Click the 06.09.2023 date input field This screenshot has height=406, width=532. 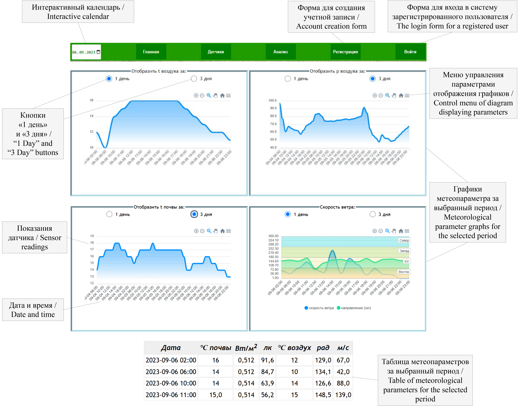pyautogui.click(x=84, y=52)
